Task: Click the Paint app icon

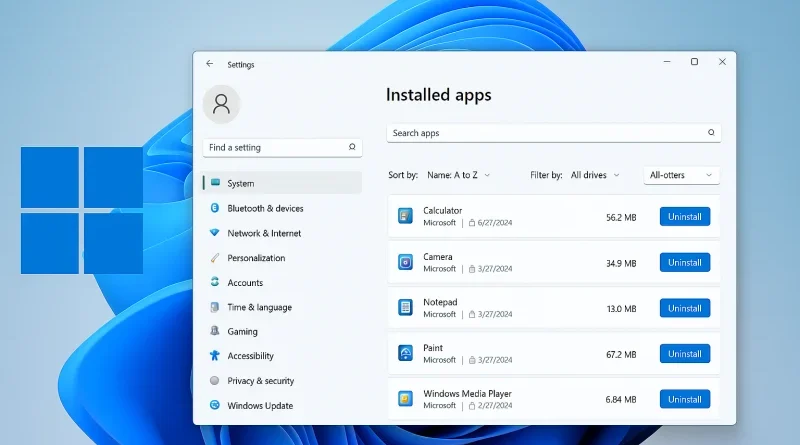Action: (405, 353)
